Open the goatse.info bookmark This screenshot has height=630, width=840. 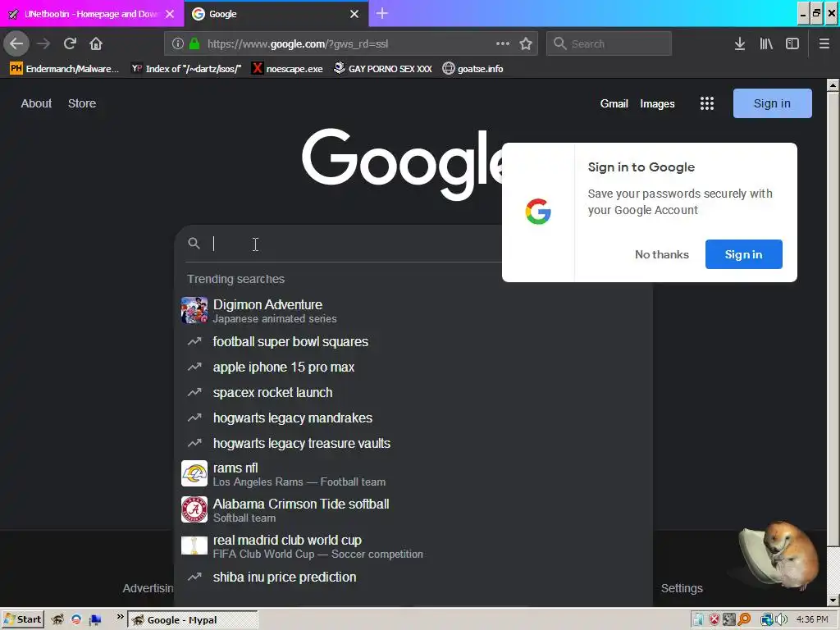click(472, 69)
